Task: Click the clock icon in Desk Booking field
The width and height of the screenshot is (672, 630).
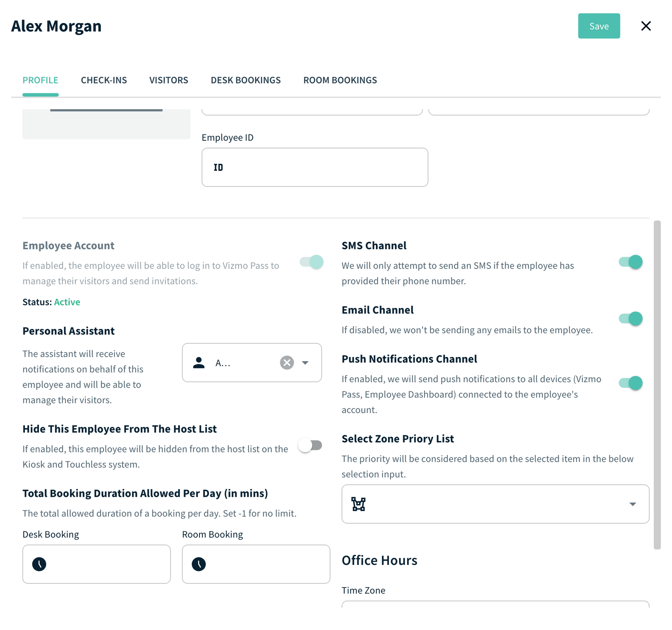Action: (x=39, y=564)
